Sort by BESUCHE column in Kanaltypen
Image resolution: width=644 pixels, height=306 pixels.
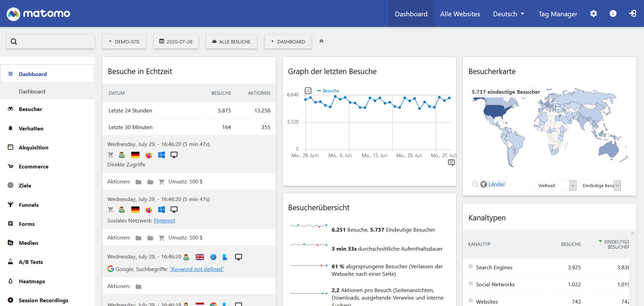pyautogui.click(x=571, y=244)
